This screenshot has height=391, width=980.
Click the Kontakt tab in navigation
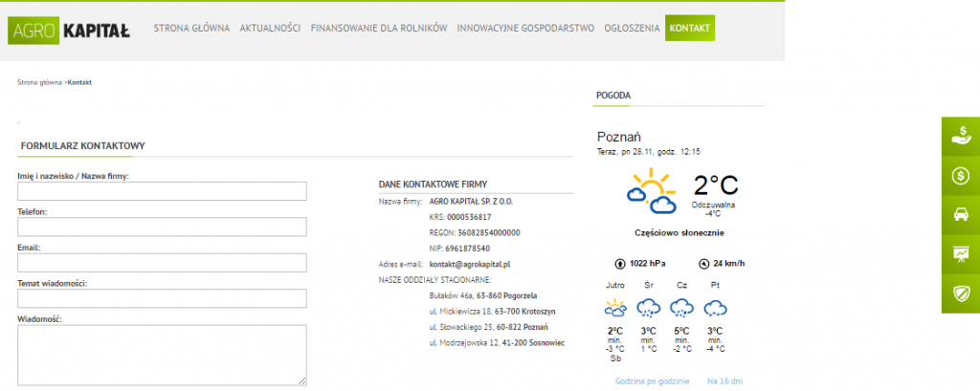coord(690,29)
